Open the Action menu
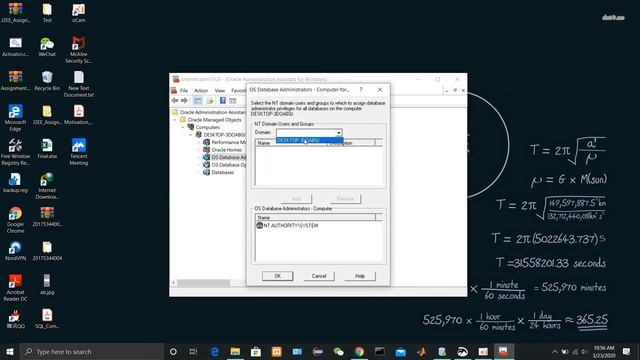 tap(201, 90)
